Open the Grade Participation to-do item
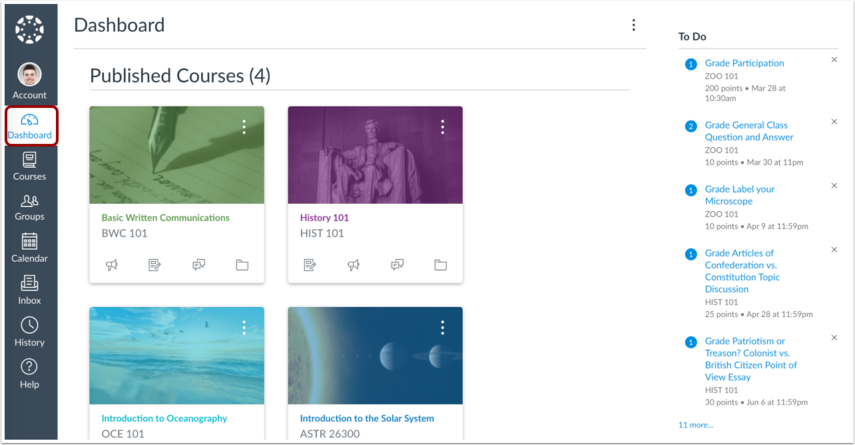Image resolution: width=855 pixels, height=445 pixels. 744,63
